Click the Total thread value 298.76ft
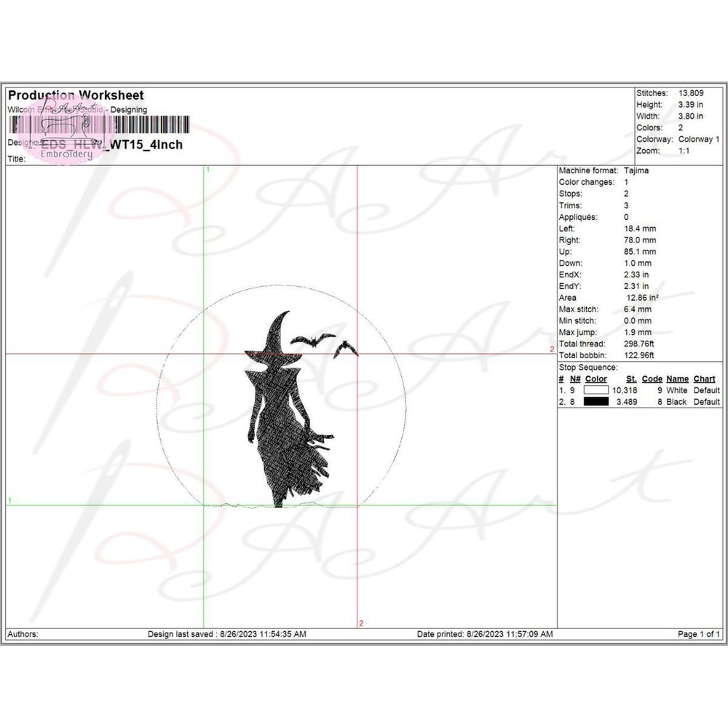728x728 pixels. (x=640, y=344)
